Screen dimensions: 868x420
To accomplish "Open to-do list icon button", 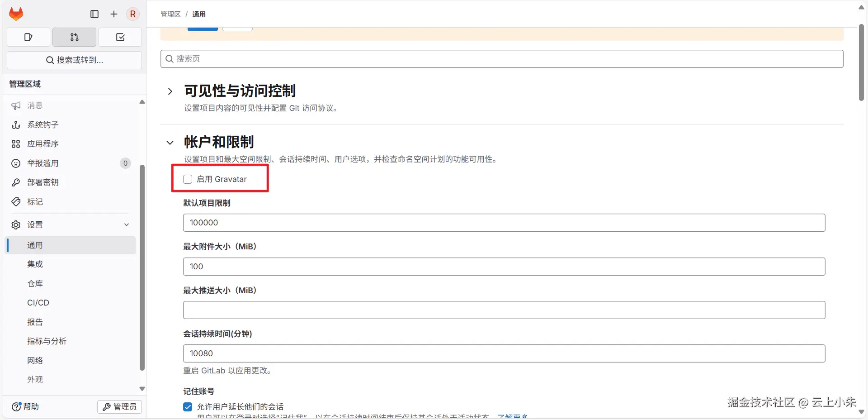I will pyautogui.click(x=120, y=37).
